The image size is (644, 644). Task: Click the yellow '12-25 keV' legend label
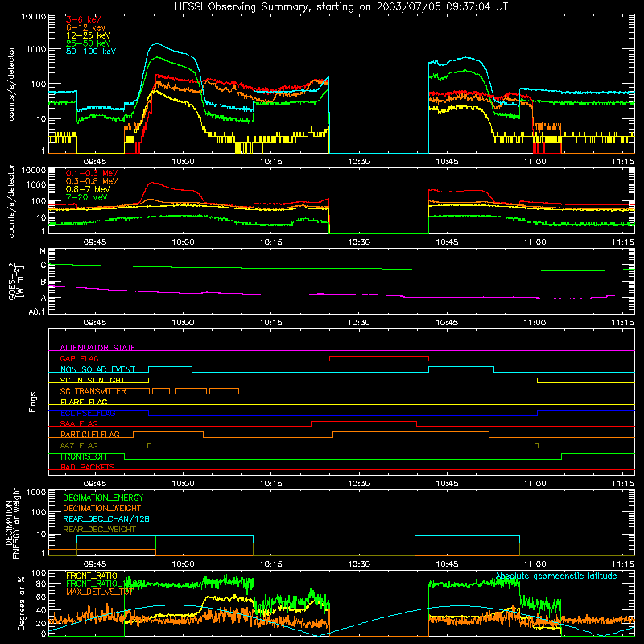point(89,35)
